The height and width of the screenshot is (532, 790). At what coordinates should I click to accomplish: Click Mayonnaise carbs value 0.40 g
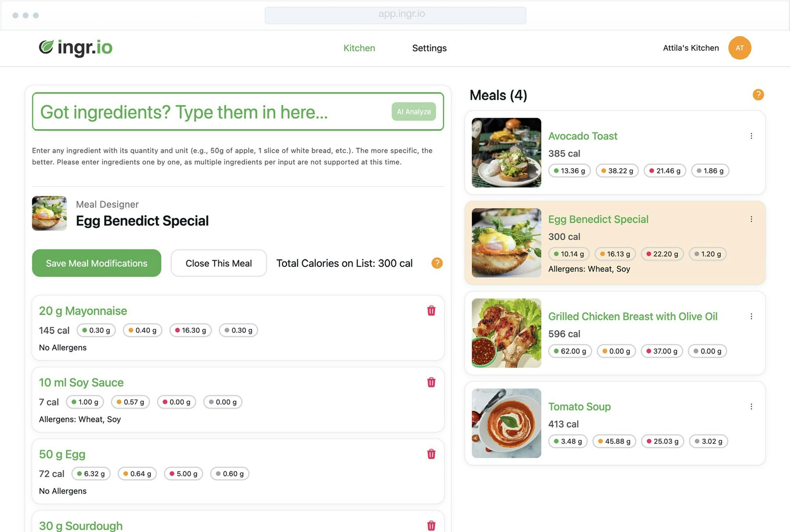(x=142, y=330)
